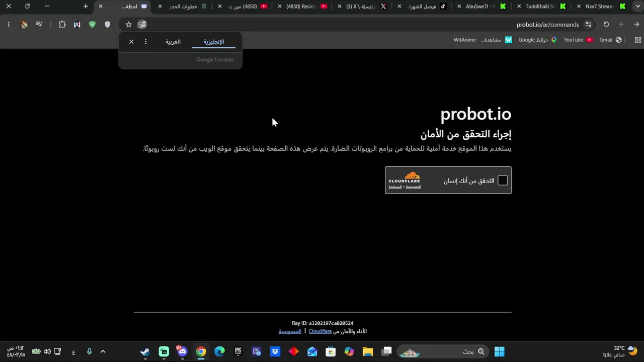Open the Windows Start menu

500,351
